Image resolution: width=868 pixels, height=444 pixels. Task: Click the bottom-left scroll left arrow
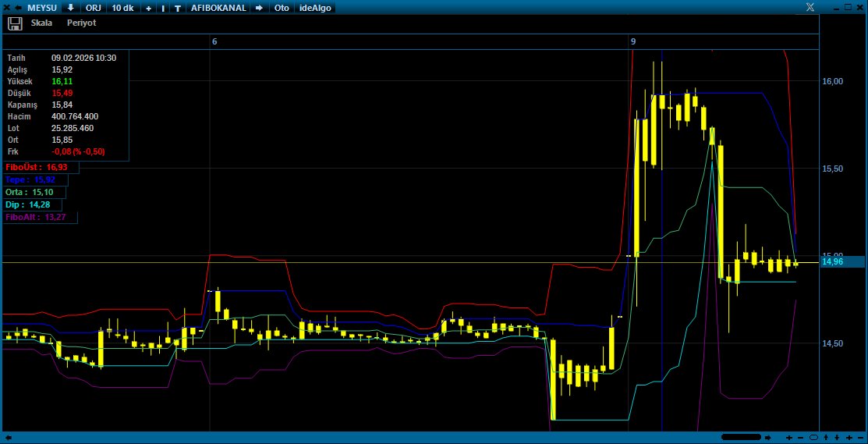point(8,437)
